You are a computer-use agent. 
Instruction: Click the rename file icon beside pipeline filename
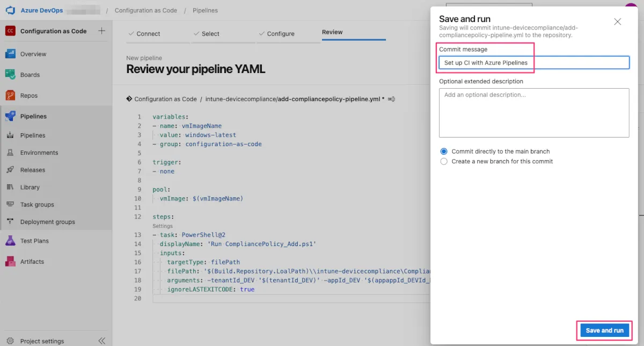coord(391,99)
